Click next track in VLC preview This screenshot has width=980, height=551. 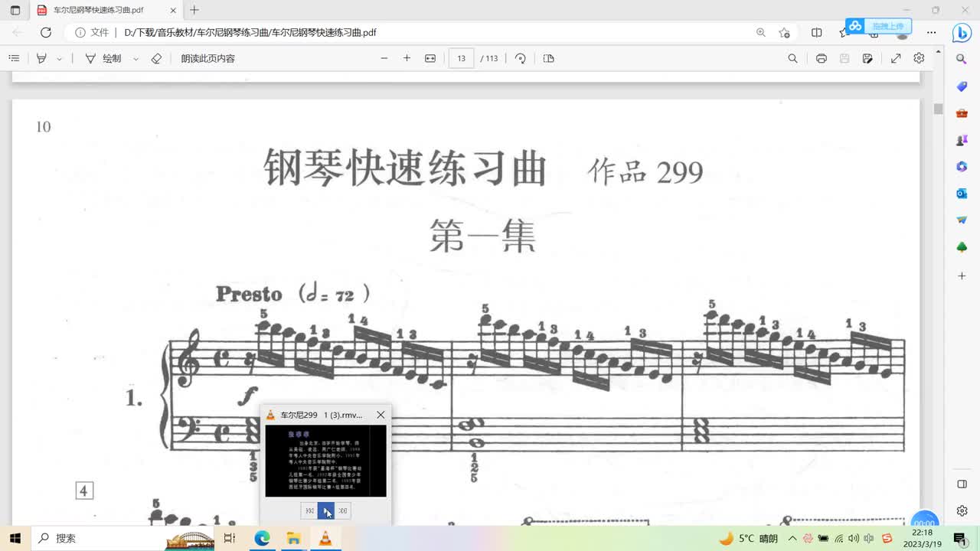343,511
